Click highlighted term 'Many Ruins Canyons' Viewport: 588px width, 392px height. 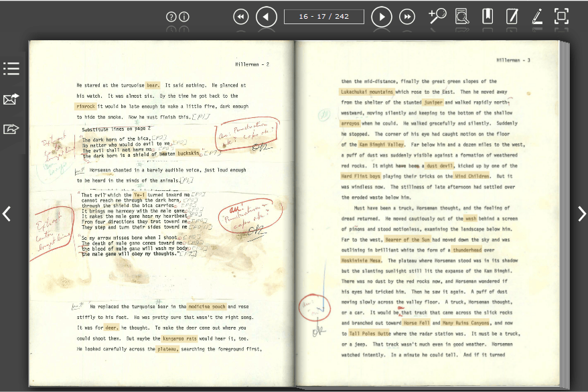(465, 323)
